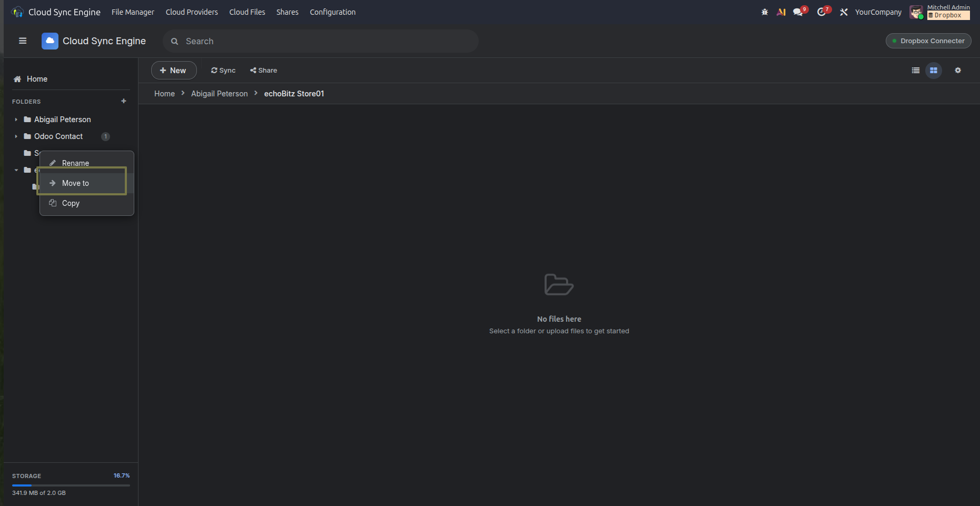Go to Abigail Peterson breadcrumb
Viewport: 980px width, 506px height.
pos(219,94)
